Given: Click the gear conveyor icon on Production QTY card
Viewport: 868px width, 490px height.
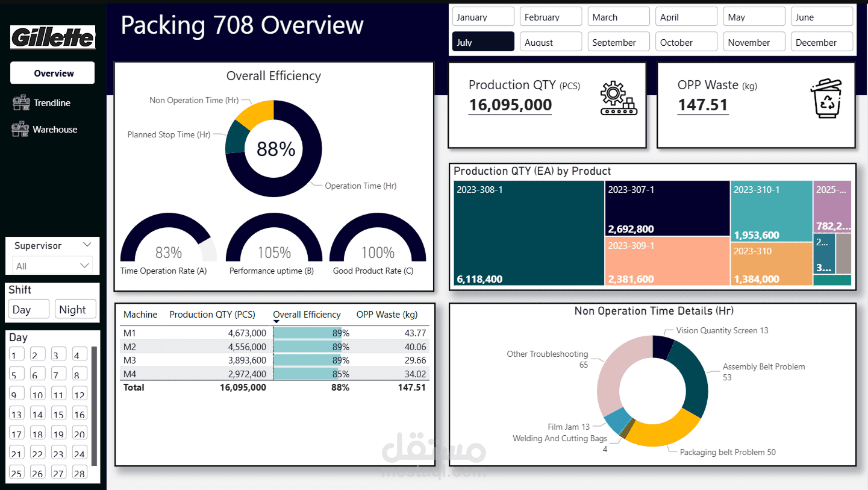Looking at the screenshot, I should coord(618,98).
